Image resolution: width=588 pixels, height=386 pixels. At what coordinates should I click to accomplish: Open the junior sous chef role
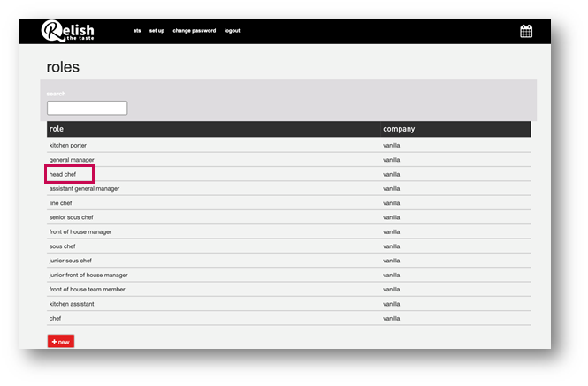tap(70, 261)
